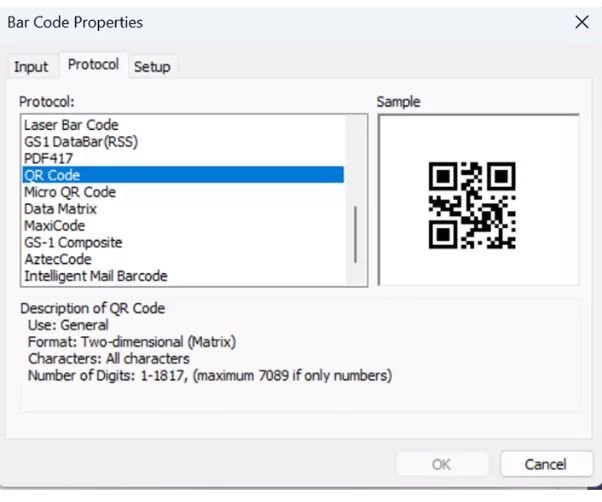
Task: Pick MaxiCode from the list
Action: pos(54,225)
